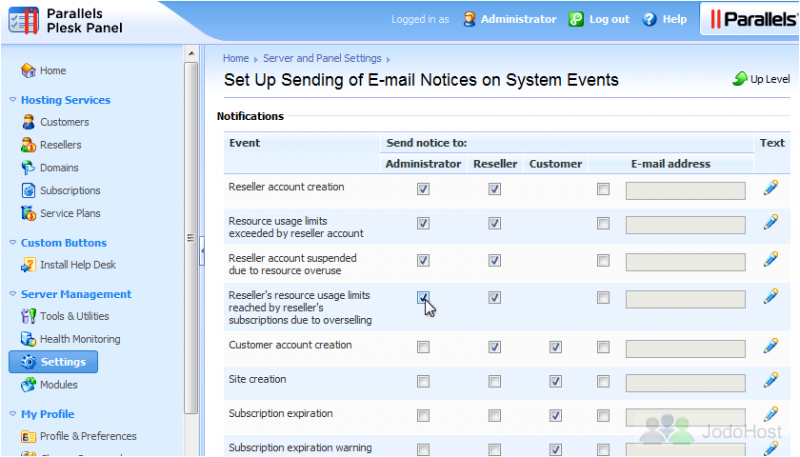Select Modules in the sidebar menu
Image resolution: width=800 pixels, height=457 pixels.
tap(59, 385)
